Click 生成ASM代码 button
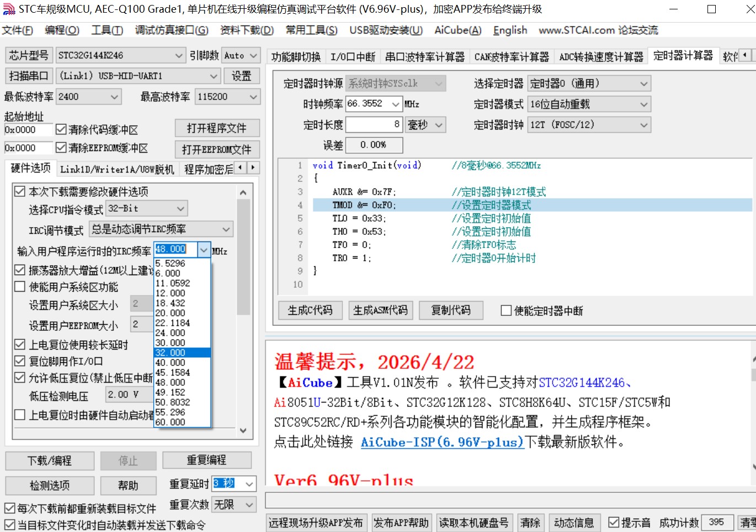The image size is (756, 532). pos(380,310)
